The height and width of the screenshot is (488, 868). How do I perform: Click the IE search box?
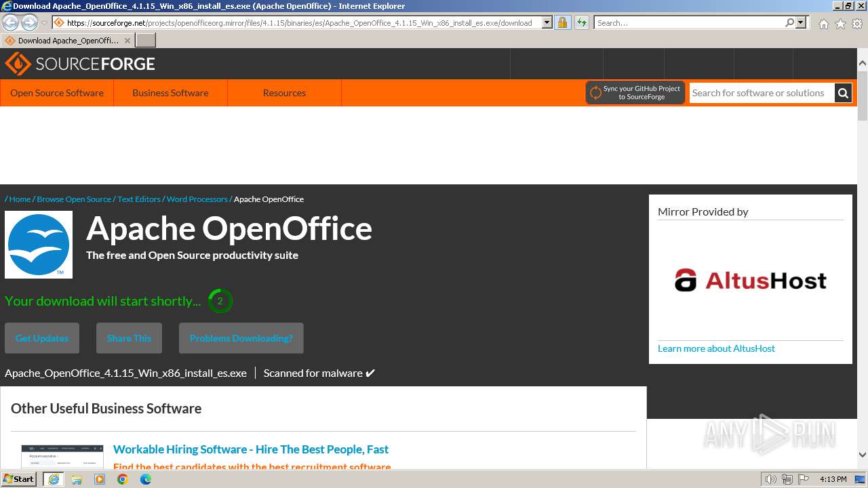coord(689,23)
